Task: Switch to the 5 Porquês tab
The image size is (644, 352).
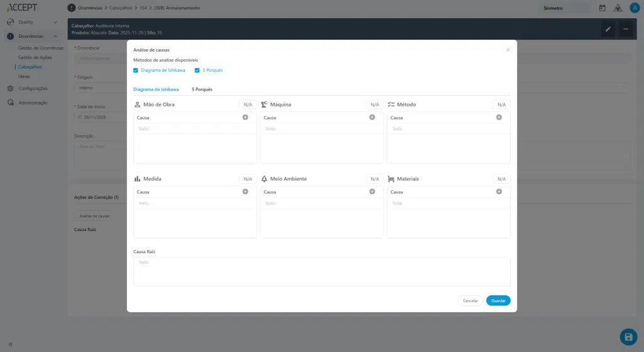Action: point(202,89)
